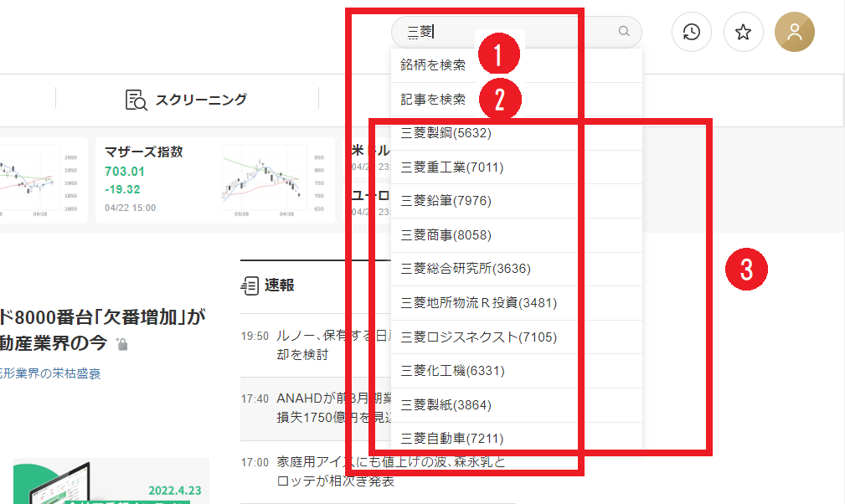The height and width of the screenshot is (504, 845).
Task: Open the 17:00 家庭用アイス news item
Action: 377,471
